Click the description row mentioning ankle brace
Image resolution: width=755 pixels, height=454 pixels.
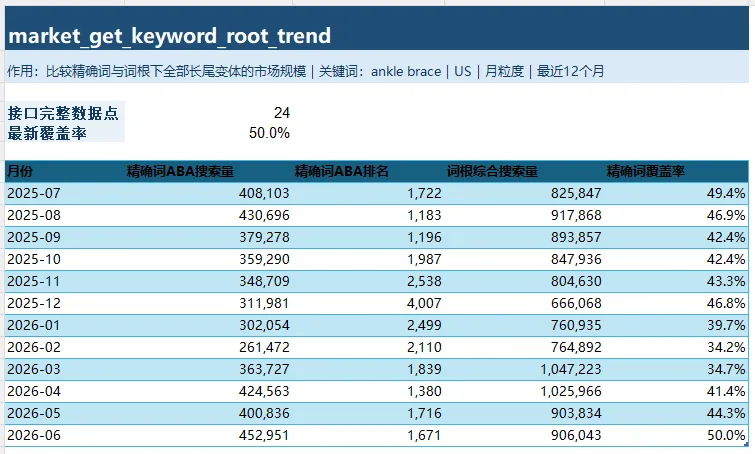point(377,71)
